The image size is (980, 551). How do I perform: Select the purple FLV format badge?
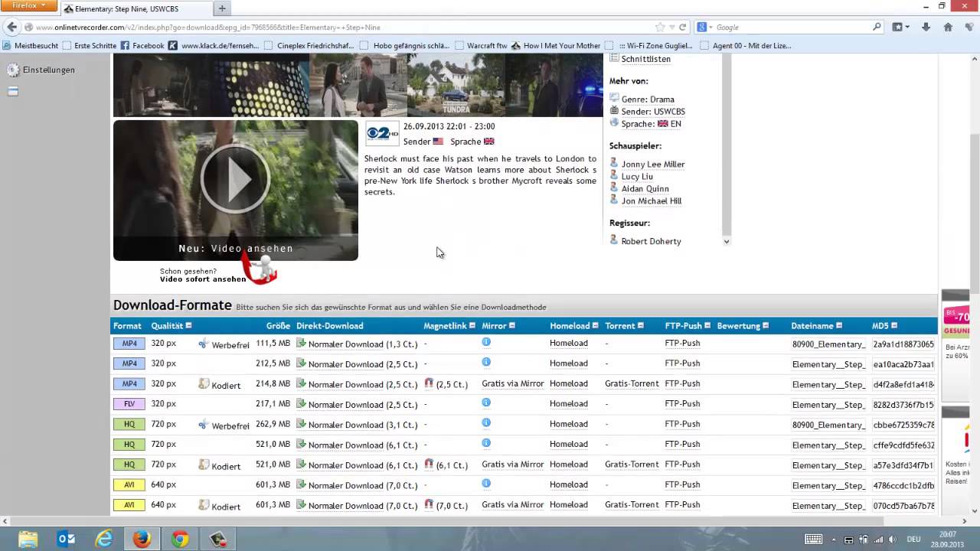(x=129, y=403)
